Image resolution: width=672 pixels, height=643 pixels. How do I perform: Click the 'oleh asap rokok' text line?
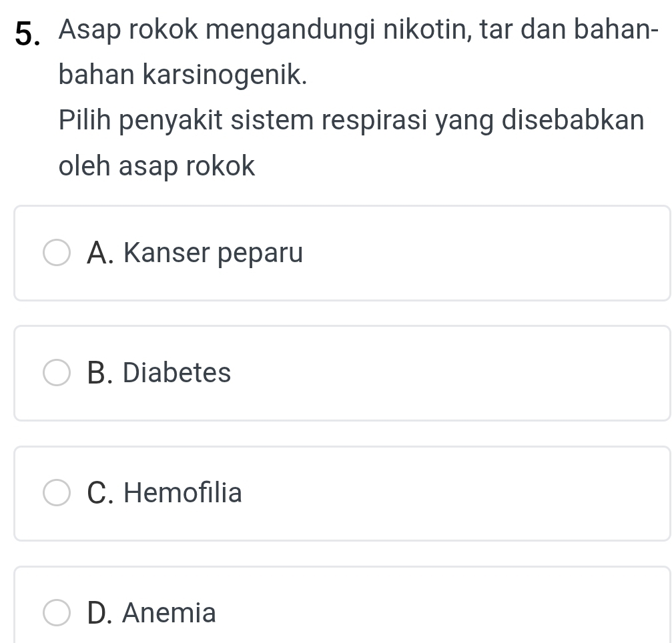pos(157,166)
